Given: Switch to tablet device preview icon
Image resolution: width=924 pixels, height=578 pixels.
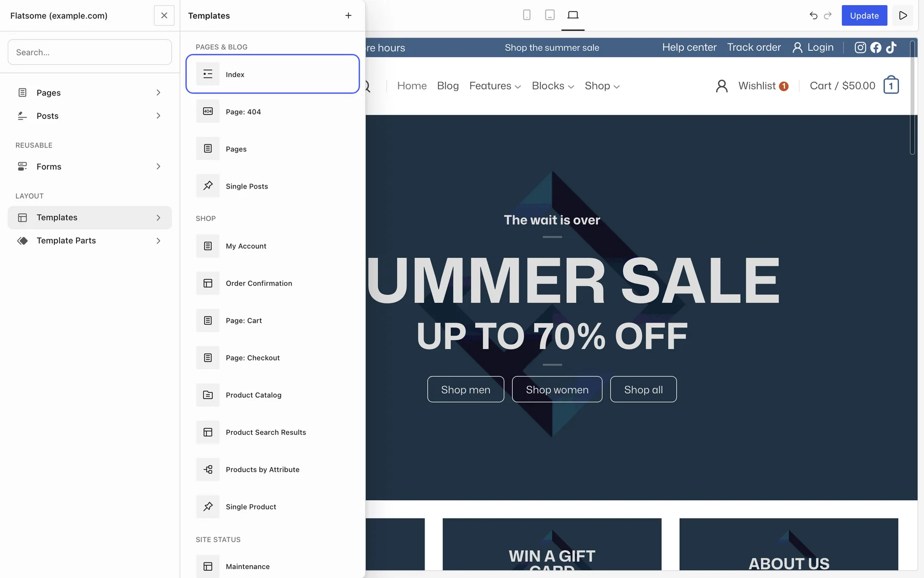Looking at the screenshot, I should (550, 15).
